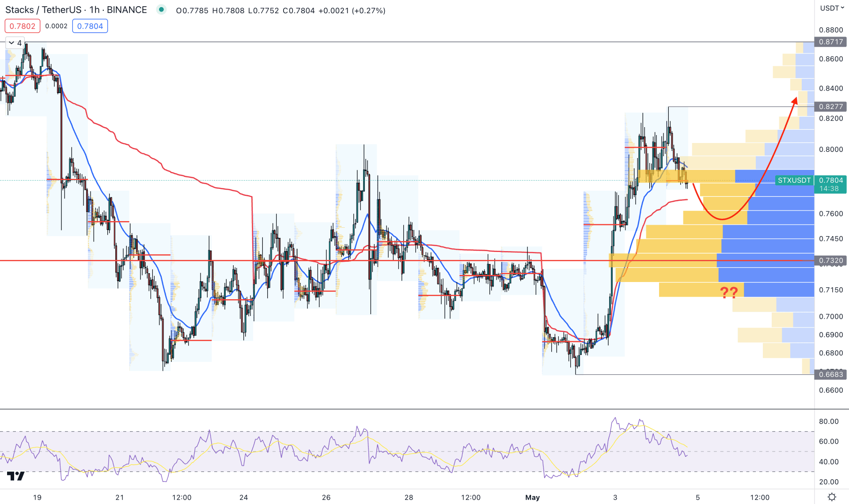
Task: Expand the collapsed indicators legend showing 4
Action: 15,43
